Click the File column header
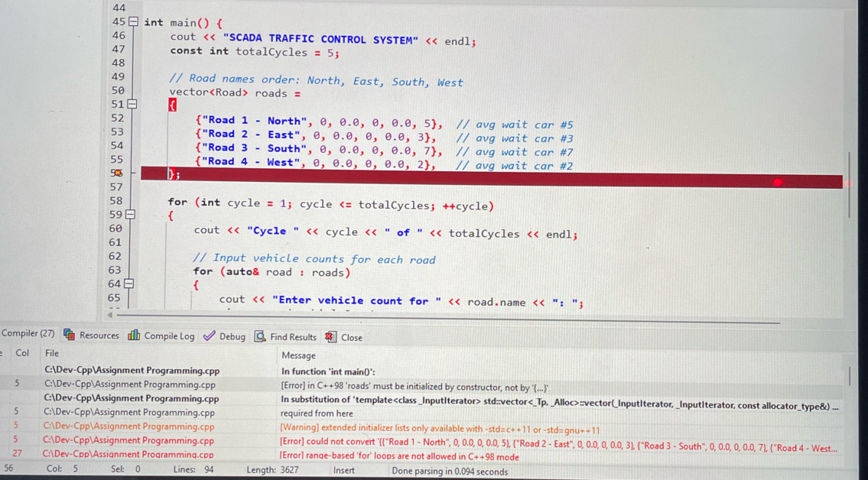 click(52, 353)
